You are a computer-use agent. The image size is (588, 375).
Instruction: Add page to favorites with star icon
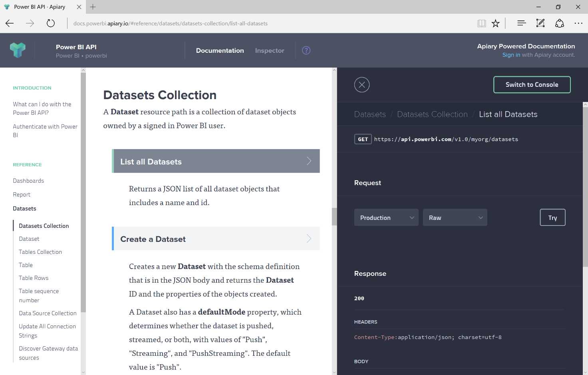pyautogui.click(x=495, y=23)
